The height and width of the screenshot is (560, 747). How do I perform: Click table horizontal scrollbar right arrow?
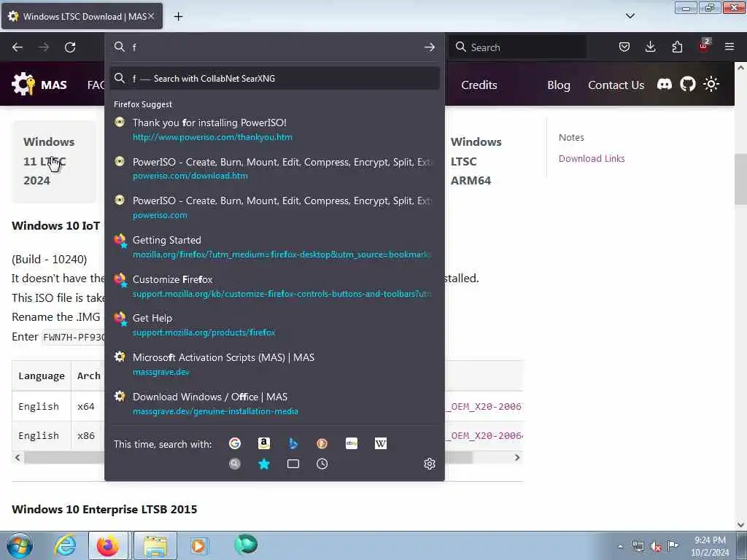pos(517,458)
